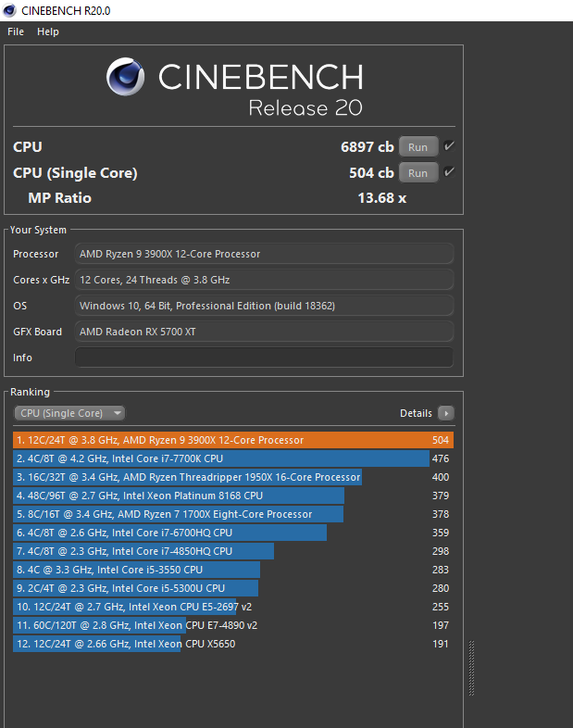Select the Xeon Platinum 8168 ranking row
This screenshot has width=573, height=728.
point(232,496)
